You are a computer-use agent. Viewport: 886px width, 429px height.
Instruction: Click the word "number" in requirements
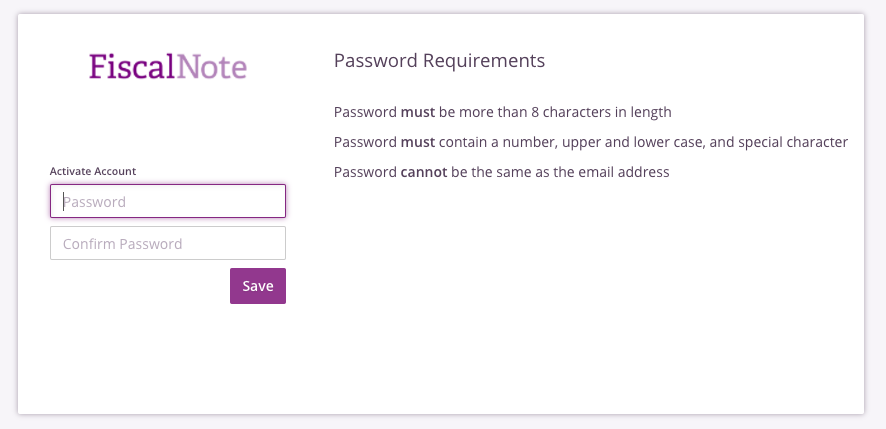coord(532,142)
